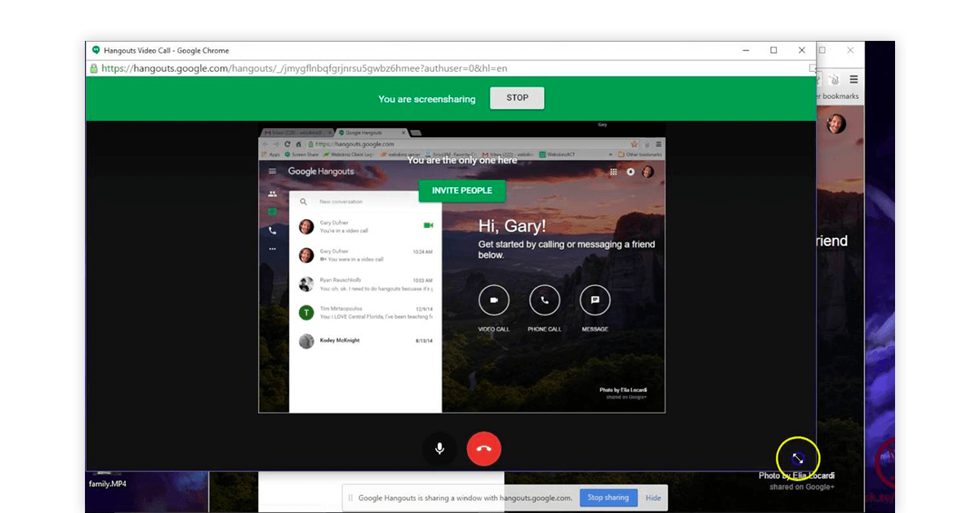Open the Google apps grid in Hangouts
980x513 pixels.
(x=613, y=172)
